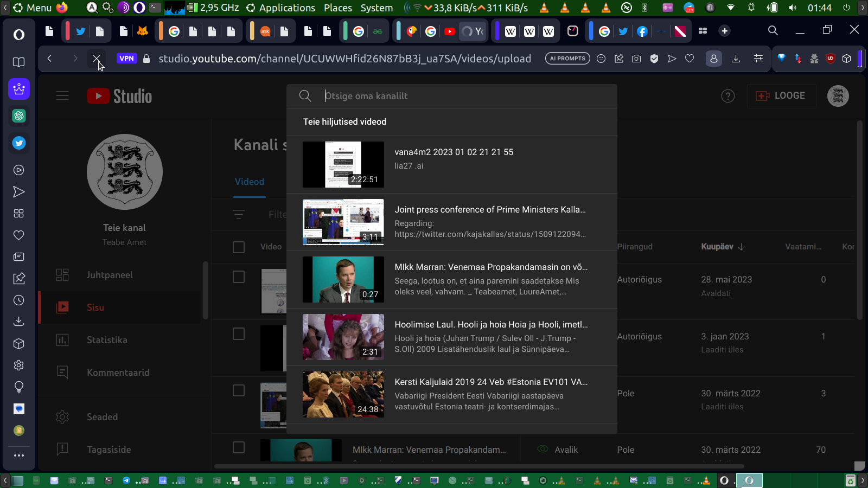Open the YouTube Studio hamburger menu

click(x=62, y=96)
